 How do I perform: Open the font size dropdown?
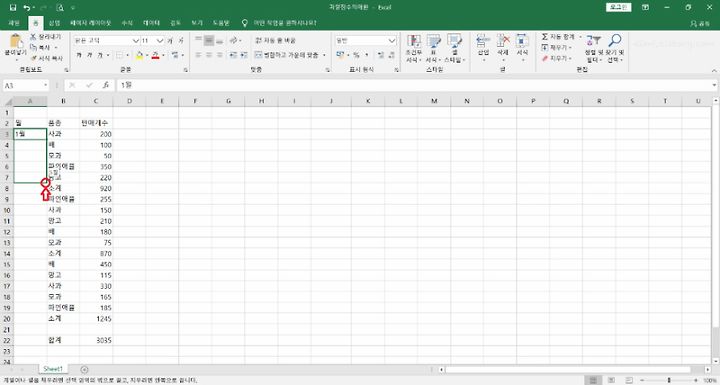[x=160, y=40]
